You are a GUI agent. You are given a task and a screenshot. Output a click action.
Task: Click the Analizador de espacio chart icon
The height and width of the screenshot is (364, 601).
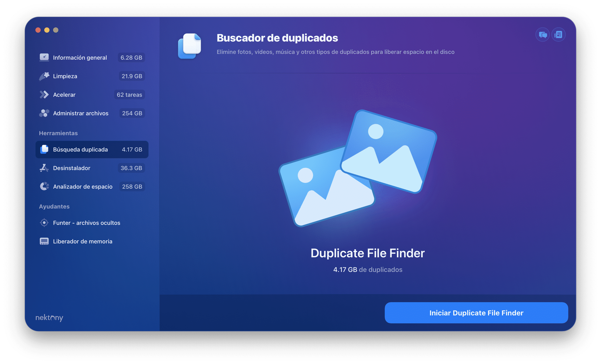(x=44, y=186)
